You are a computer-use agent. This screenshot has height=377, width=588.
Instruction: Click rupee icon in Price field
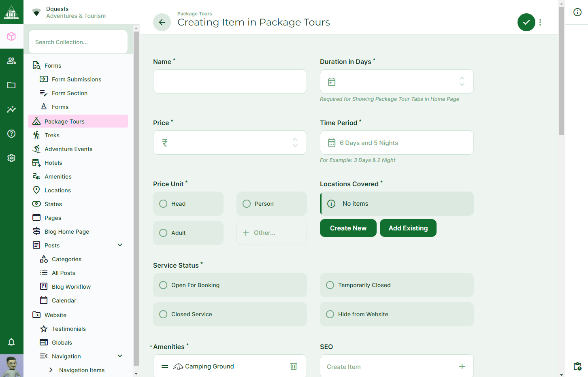click(x=165, y=143)
